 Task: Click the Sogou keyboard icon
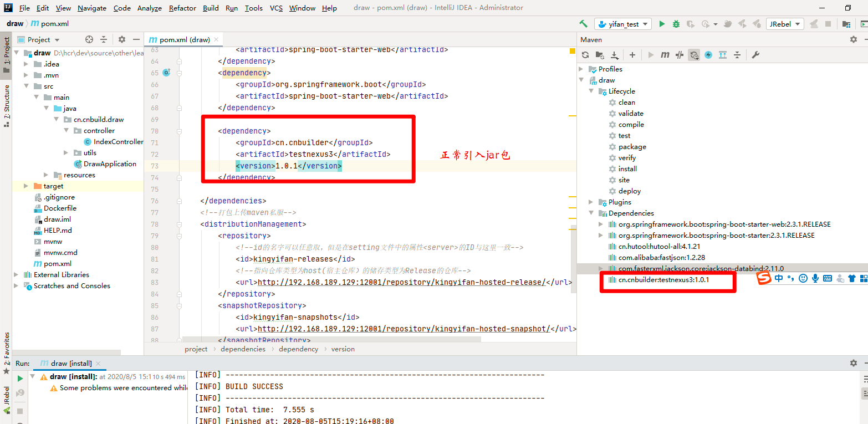pyautogui.click(x=828, y=278)
